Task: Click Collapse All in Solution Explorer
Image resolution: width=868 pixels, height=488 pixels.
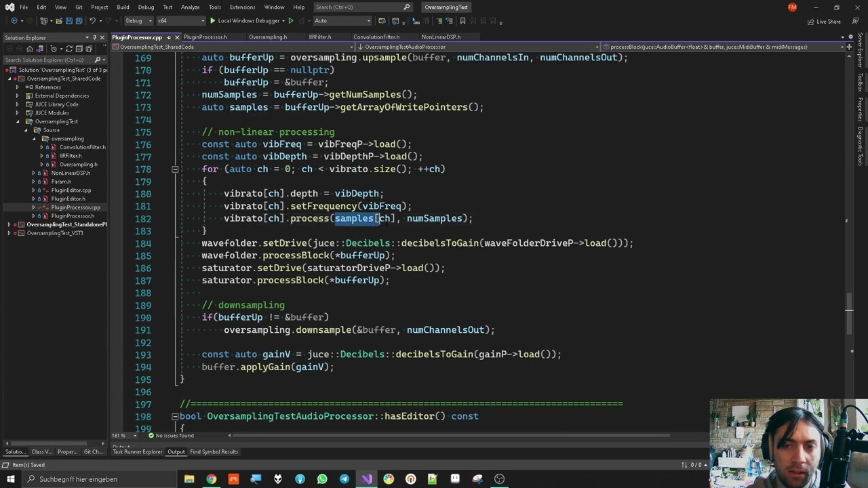Action: (x=79, y=49)
